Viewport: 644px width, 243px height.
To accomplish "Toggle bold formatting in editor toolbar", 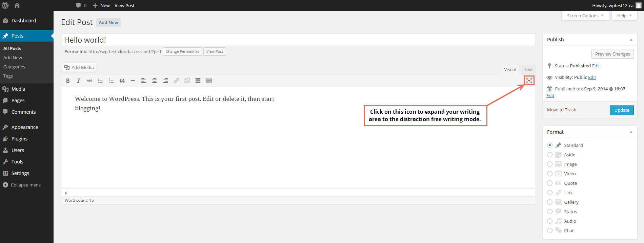I will pyautogui.click(x=68, y=81).
